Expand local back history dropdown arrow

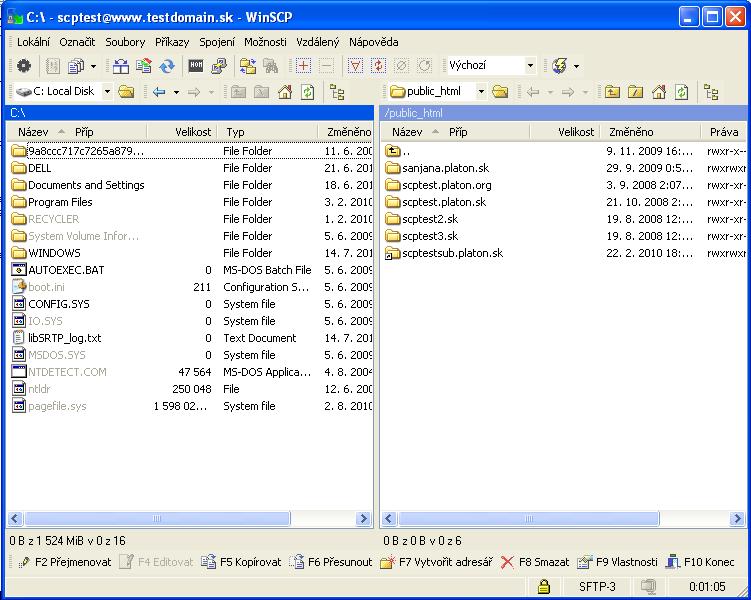point(176,91)
